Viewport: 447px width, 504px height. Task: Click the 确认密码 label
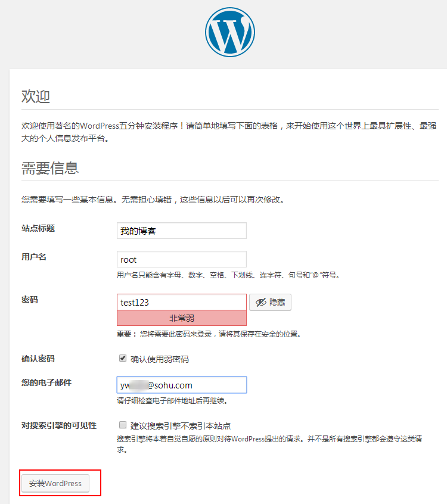(38, 359)
